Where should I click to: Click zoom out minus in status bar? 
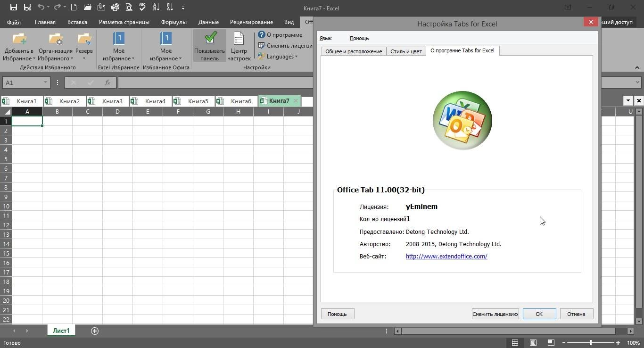(563, 343)
